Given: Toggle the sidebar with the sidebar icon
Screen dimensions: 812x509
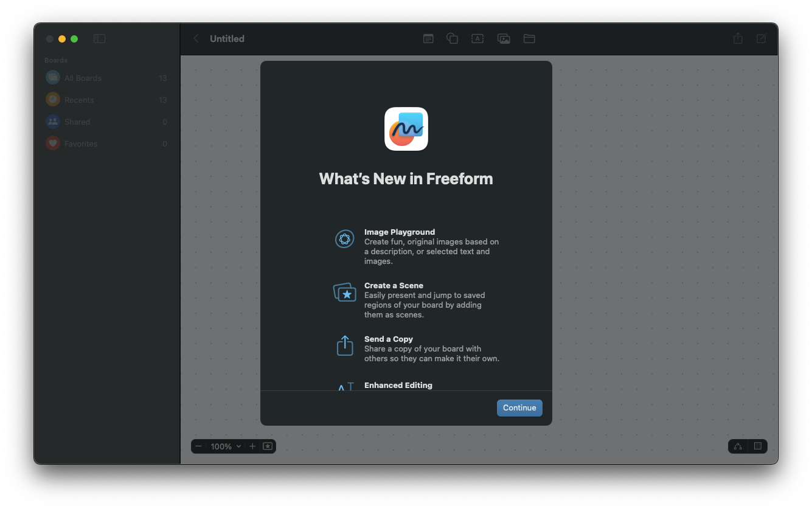Looking at the screenshot, I should pos(100,39).
